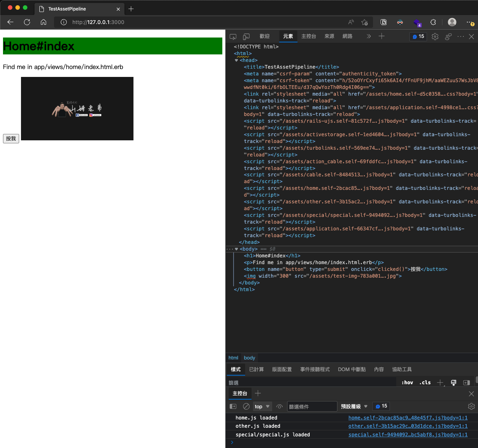Open the 版面配置 pane tab
478x448 pixels.
pyautogui.click(x=282, y=370)
